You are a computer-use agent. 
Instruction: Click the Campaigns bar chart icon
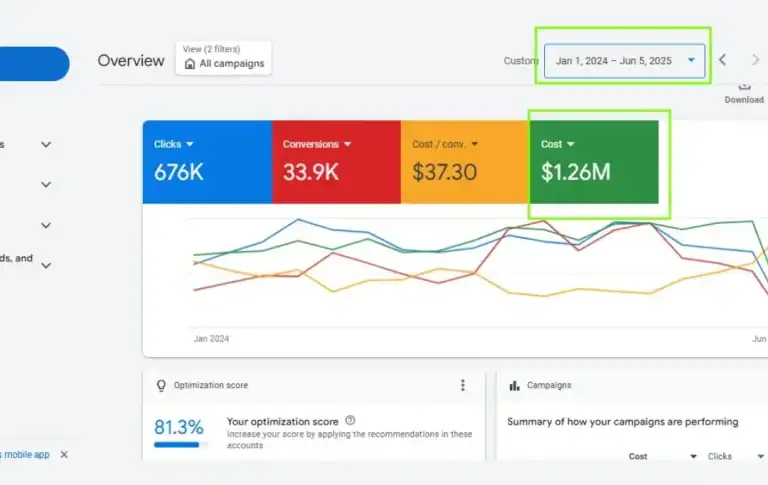pos(514,385)
